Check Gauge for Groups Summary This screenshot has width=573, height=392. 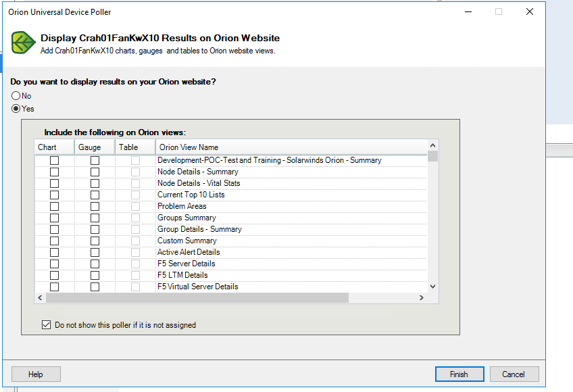point(95,218)
